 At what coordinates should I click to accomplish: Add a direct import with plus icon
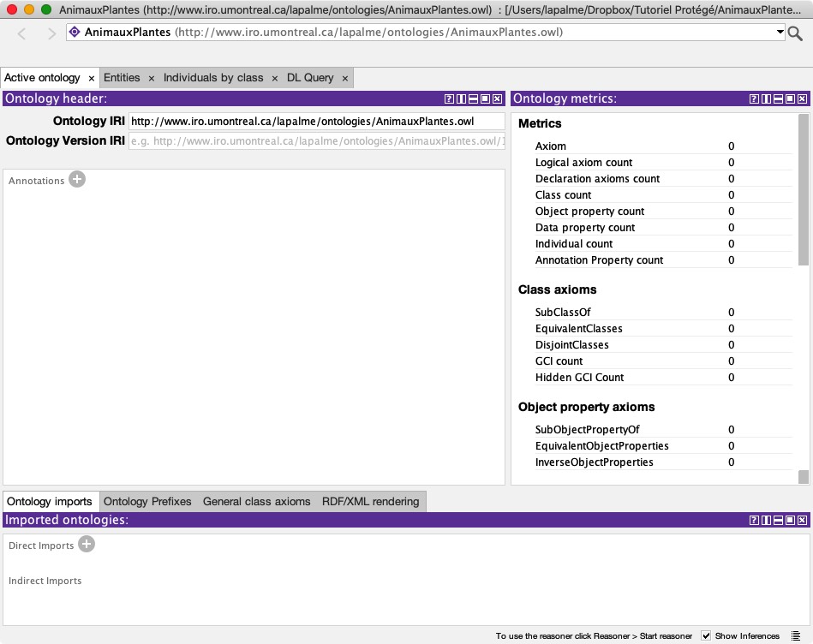(87, 545)
